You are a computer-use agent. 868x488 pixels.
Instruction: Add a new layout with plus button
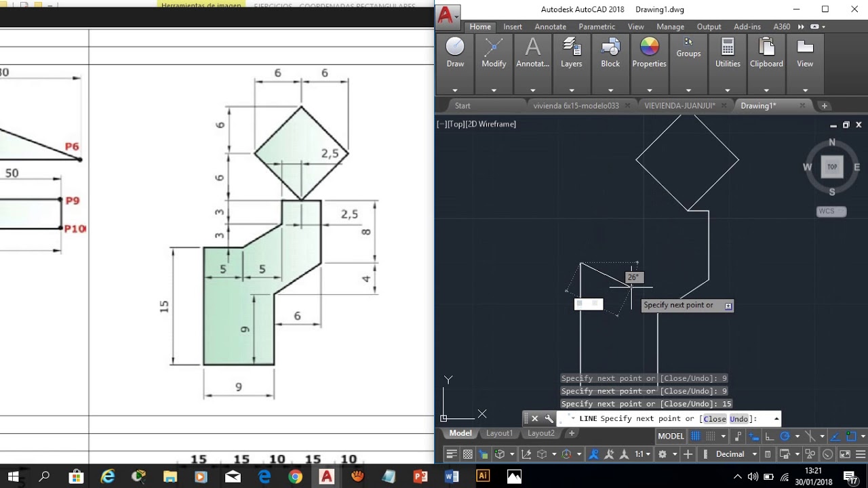572,433
